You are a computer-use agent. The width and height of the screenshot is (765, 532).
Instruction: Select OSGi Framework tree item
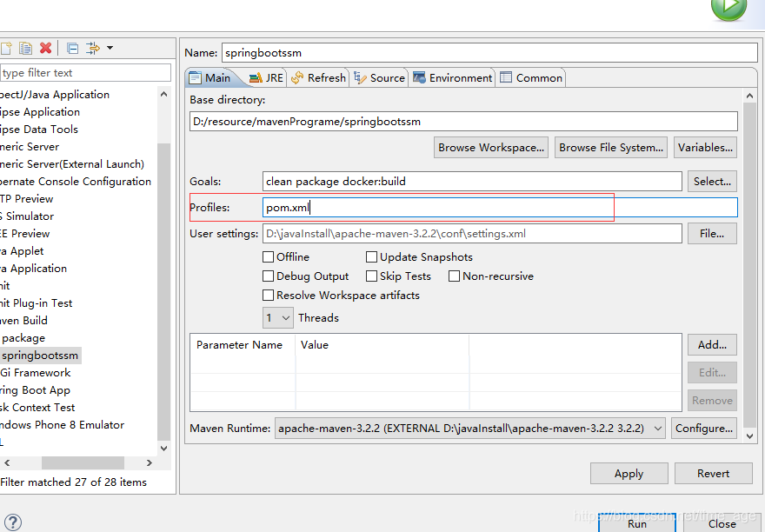pyautogui.click(x=36, y=373)
